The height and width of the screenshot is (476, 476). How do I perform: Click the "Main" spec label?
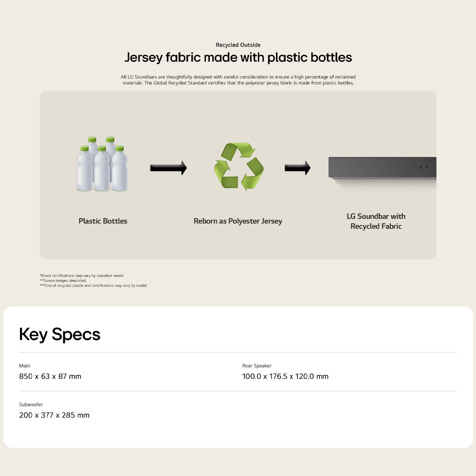(25, 366)
